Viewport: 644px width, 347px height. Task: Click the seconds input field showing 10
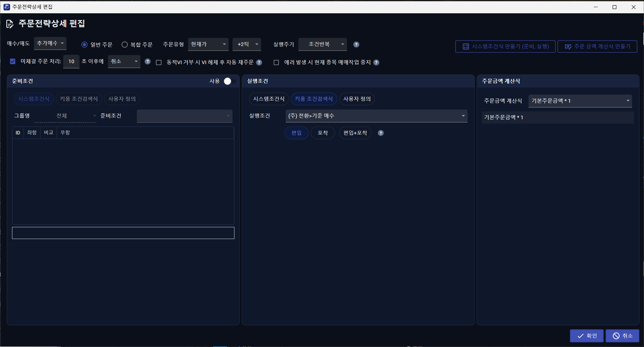pos(71,62)
